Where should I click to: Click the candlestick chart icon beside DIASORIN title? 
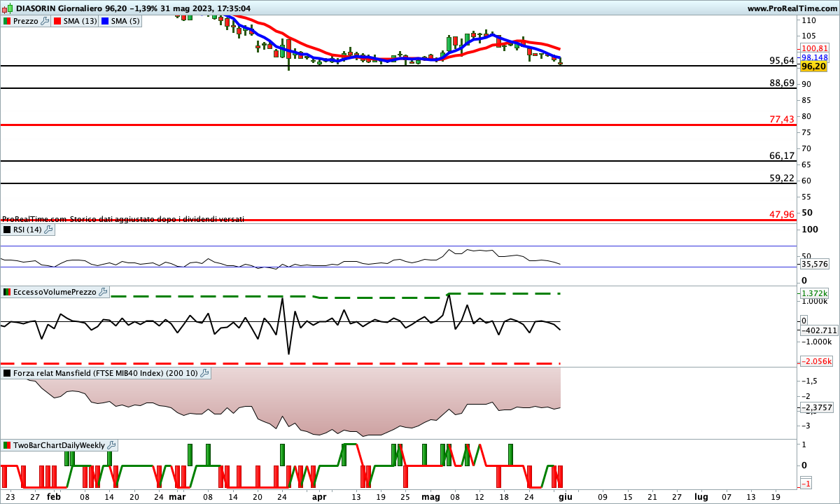click(x=7, y=8)
